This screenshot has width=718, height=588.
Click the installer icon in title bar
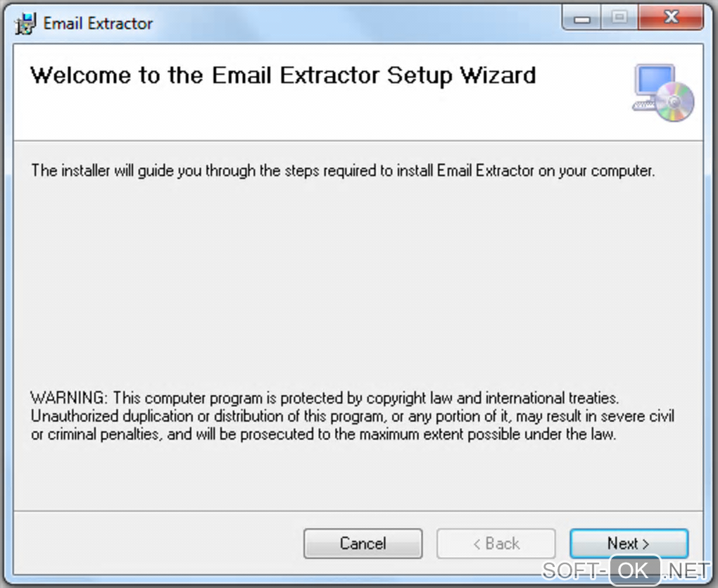point(26,23)
